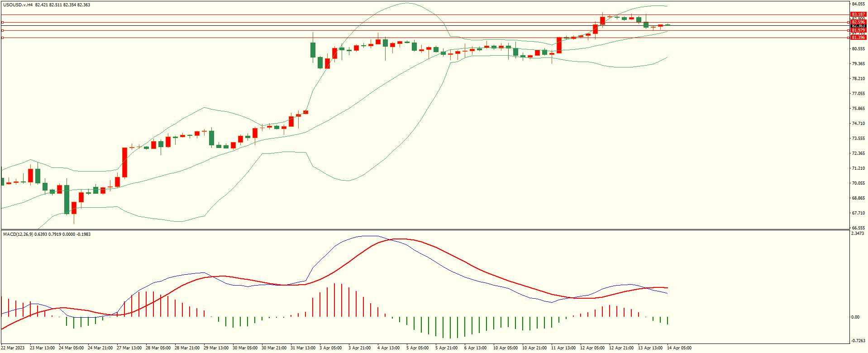
Task: Click the 84.055 price axis value
Action: tap(858, 4)
